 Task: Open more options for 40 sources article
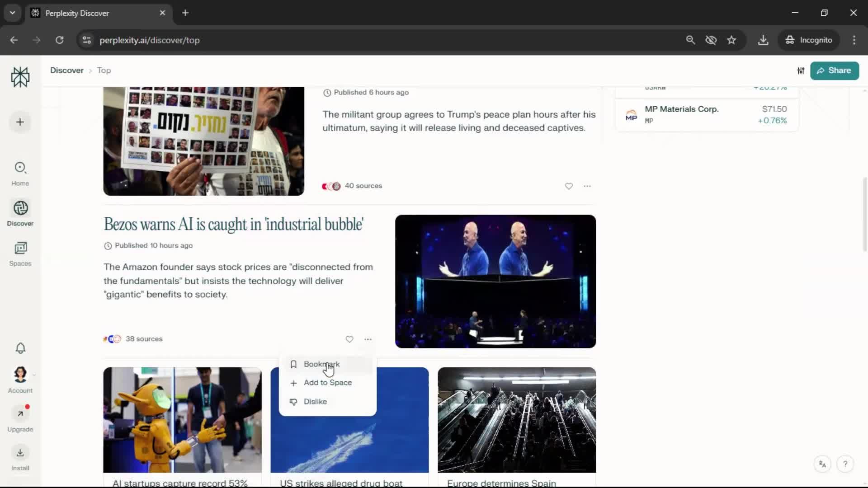(x=587, y=186)
